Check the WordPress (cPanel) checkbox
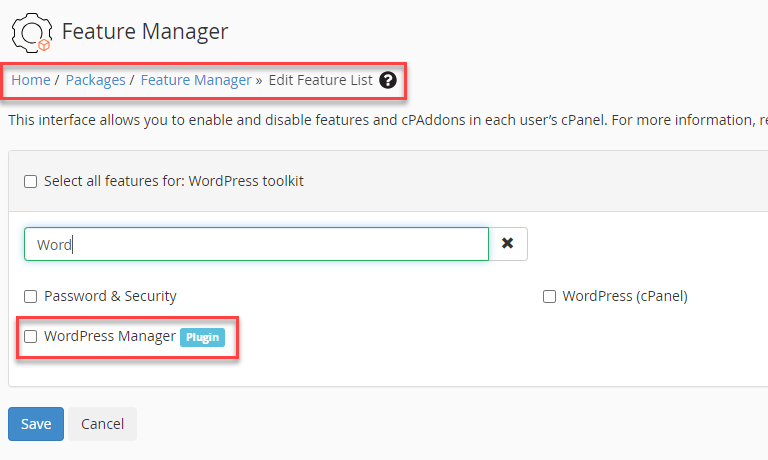Screen dimensions: 768x460 [x=549, y=296]
